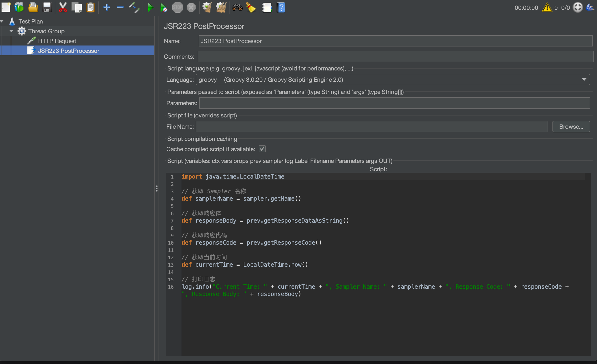This screenshot has height=364, width=597.
Task: Toggle Cache compiled script checkbox
Action: point(262,149)
